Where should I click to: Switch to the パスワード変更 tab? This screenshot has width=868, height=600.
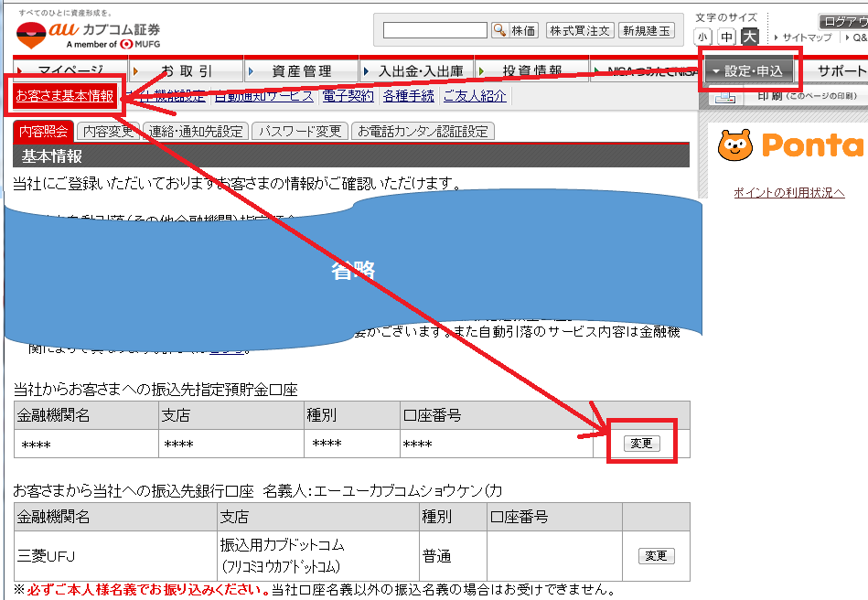click(299, 132)
